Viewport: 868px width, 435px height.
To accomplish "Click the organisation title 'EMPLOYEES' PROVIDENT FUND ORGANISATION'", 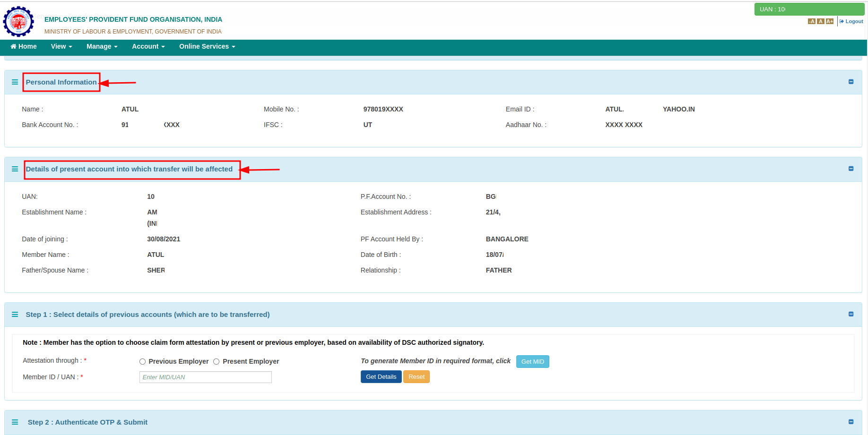I will point(133,19).
